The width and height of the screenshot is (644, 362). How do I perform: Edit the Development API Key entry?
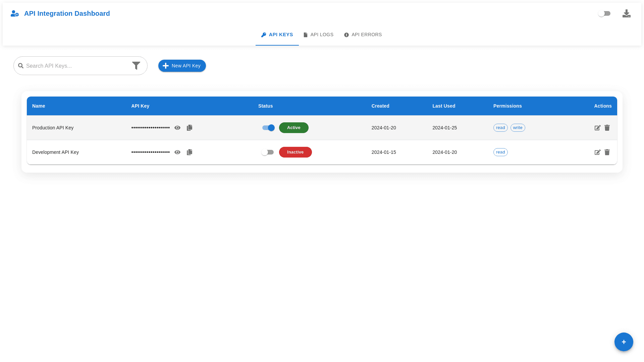(x=597, y=152)
